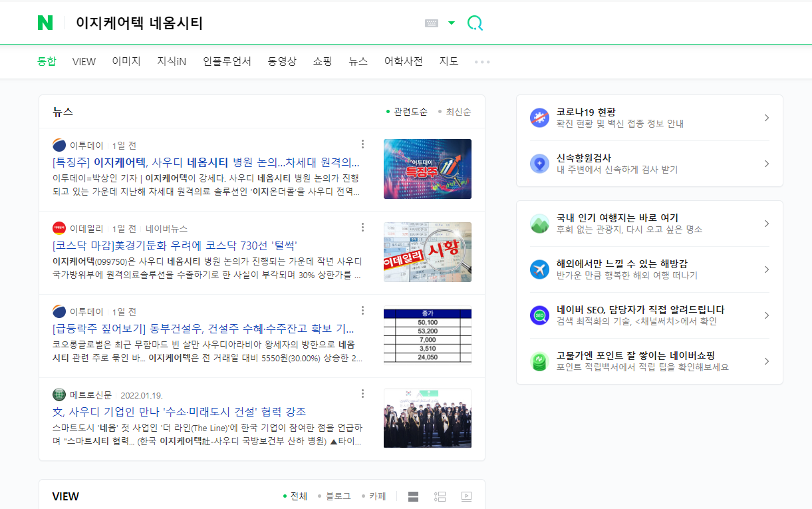The width and height of the screenshot is (812, 509).
Task: Click the price table thumbnail of 급등락주 article
Action: (x=428, y=335)
